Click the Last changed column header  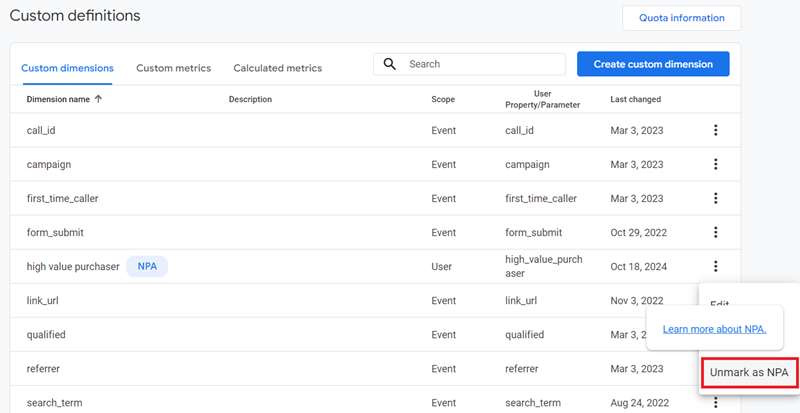tap(635, 99)
